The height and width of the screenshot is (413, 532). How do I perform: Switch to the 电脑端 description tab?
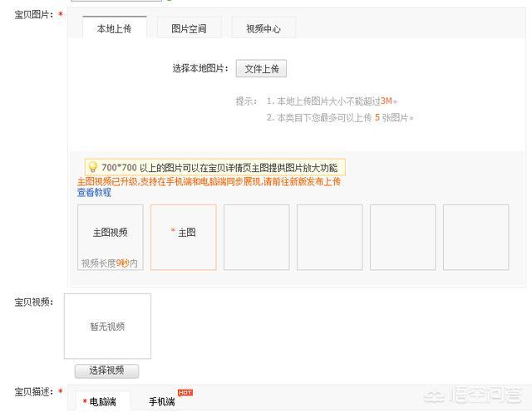tap(103, 402)
